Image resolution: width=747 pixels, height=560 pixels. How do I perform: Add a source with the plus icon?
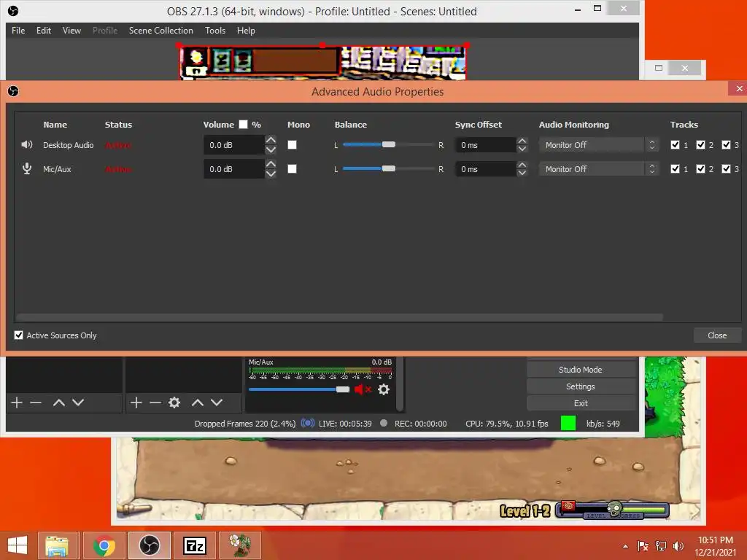pyautogui.click(x=136, y=402)
